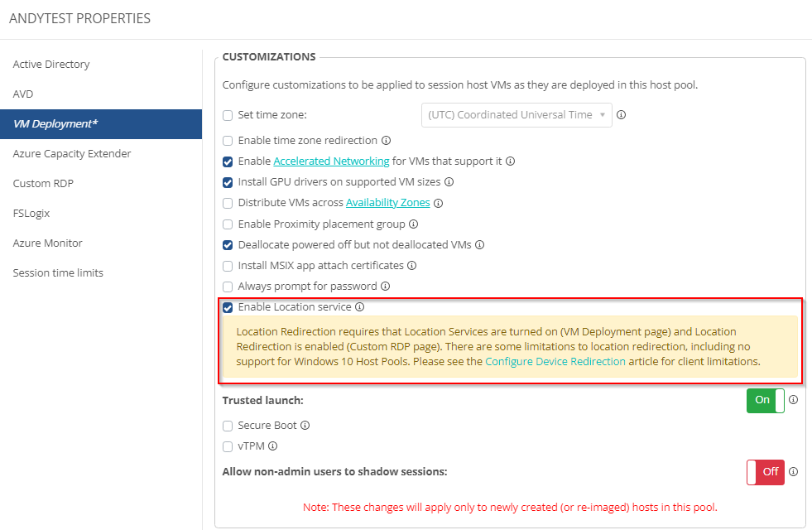This screenshot has width=812, height=530.
Task: Click info icon beside Install GPU drivers
Action: (449, 182)
